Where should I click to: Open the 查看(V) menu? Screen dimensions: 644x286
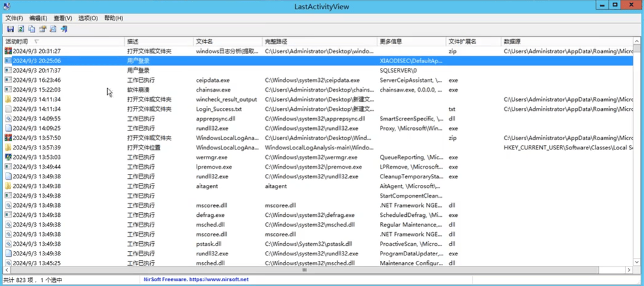pos(63,18)
